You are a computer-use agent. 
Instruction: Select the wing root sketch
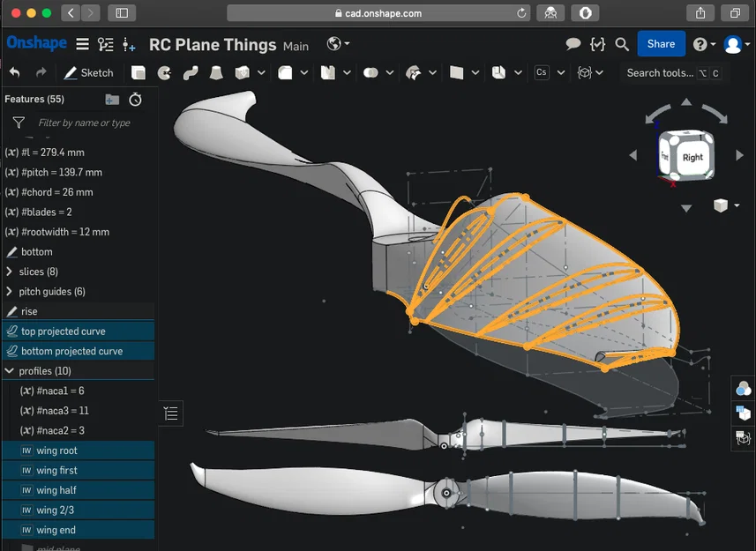pyautogui.click(x=62, y=450)
